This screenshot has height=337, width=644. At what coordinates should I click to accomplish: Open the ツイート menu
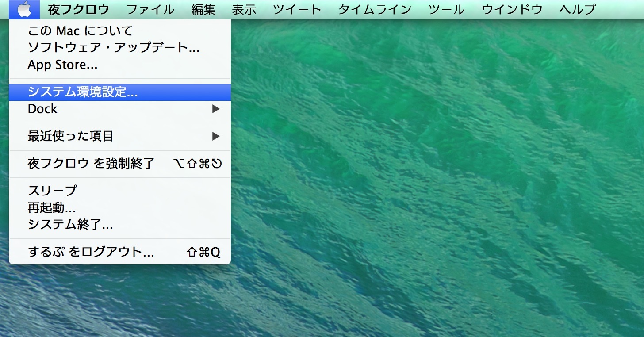click(297, 9)
